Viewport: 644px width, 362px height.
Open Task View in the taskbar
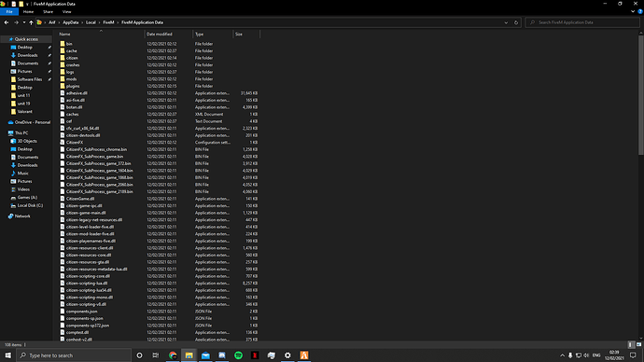pos(156,355)
